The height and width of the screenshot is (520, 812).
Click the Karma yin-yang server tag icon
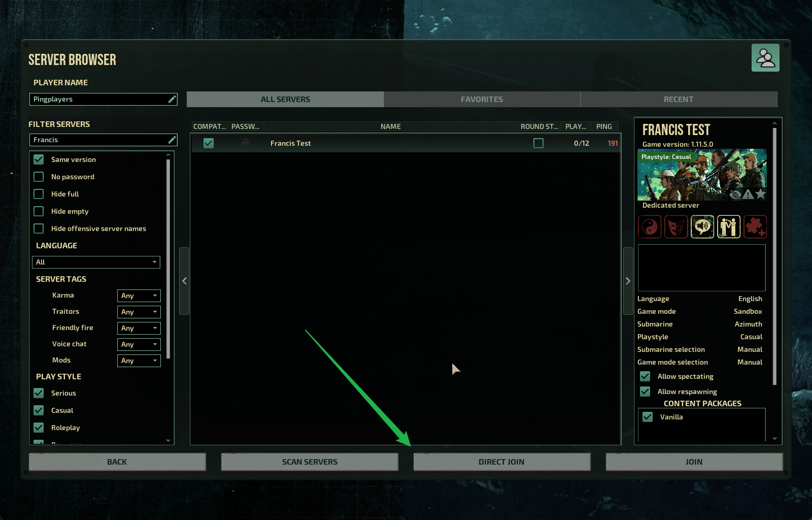[650, 226]
